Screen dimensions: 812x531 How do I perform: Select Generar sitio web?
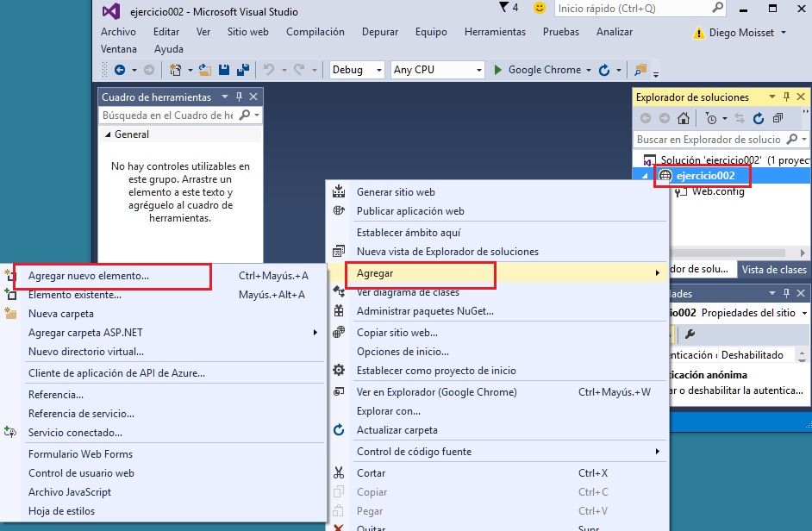(x=497, y=192)
